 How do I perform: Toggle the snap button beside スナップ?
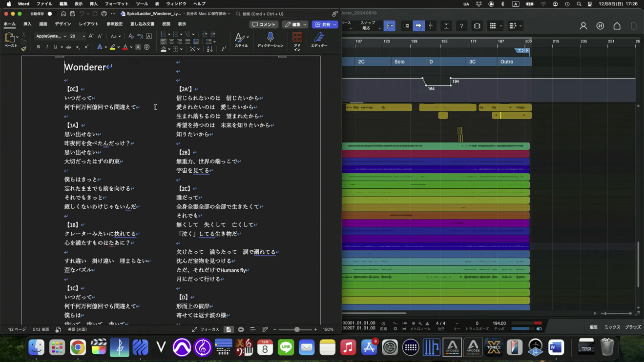click(x=390, y=26)
